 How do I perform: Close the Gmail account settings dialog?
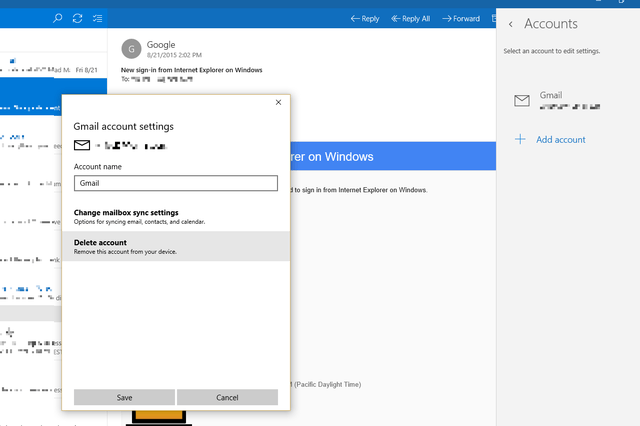coord(278,102)
